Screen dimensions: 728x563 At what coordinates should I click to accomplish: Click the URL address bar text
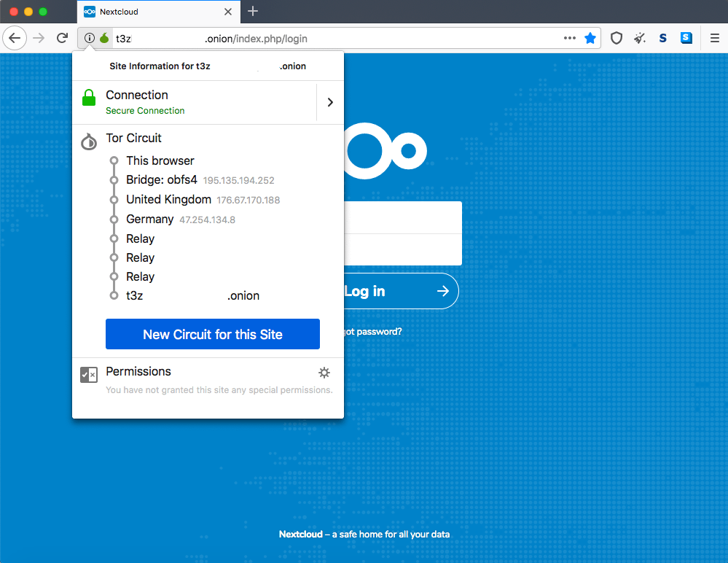[x=211, y=39]
